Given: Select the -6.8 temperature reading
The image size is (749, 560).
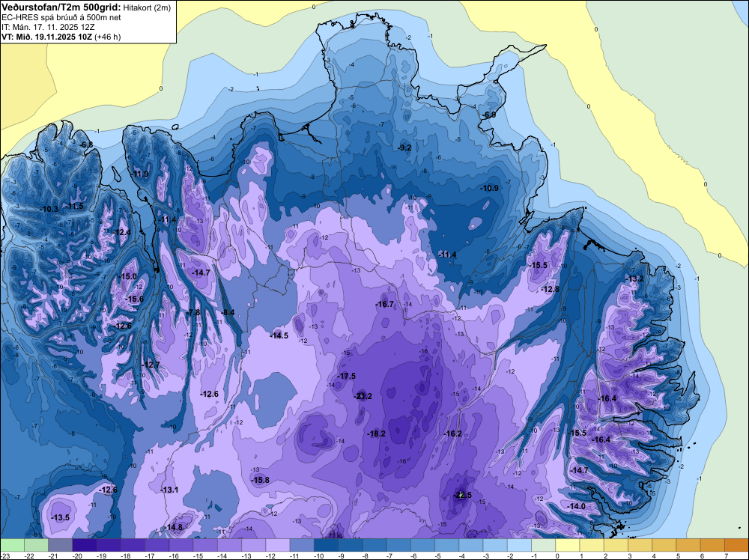Looking at the screenshot, I should [86, 144].
